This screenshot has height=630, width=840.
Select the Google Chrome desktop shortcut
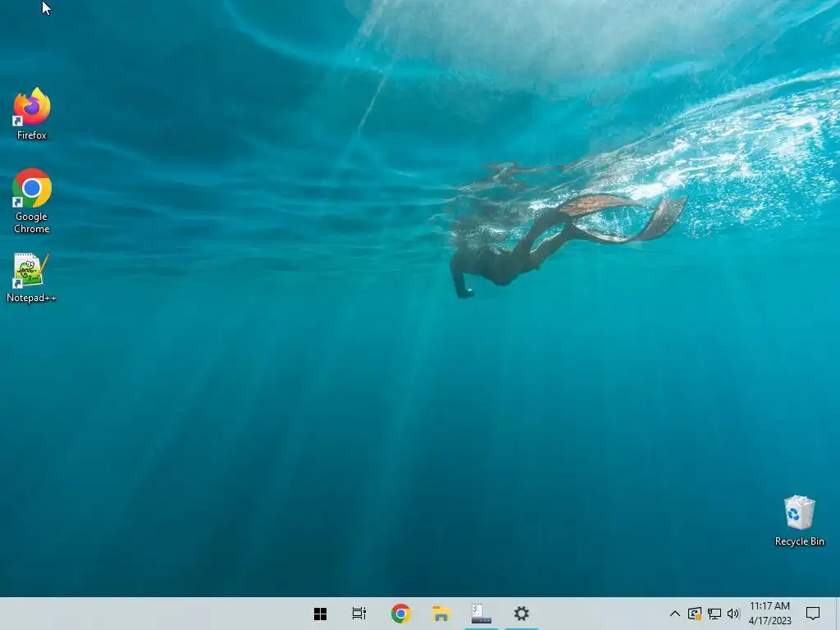point(32,201)
